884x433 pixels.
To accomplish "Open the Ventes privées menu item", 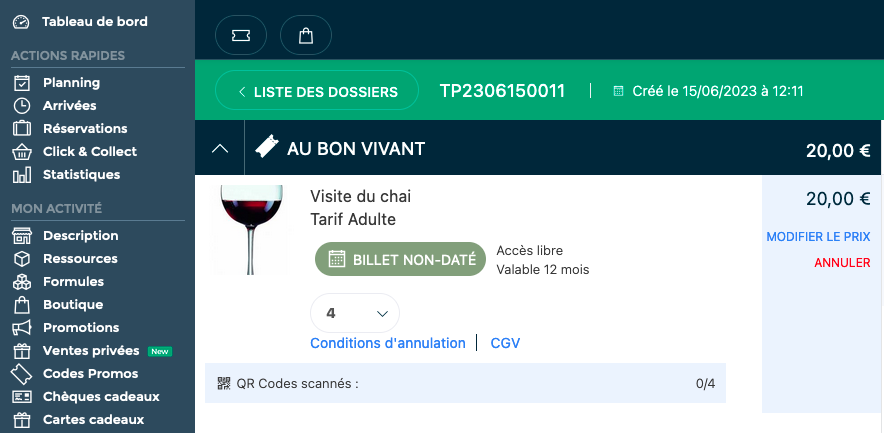I will coord(90,351).
